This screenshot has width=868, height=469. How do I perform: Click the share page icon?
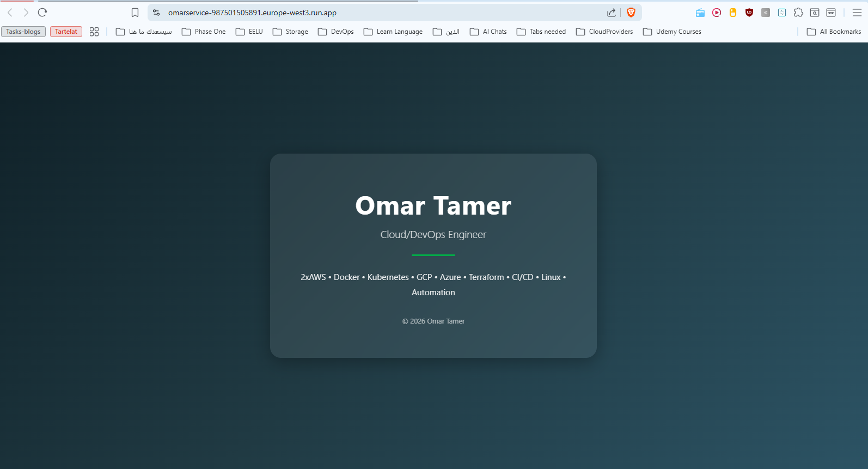[612, 13]
